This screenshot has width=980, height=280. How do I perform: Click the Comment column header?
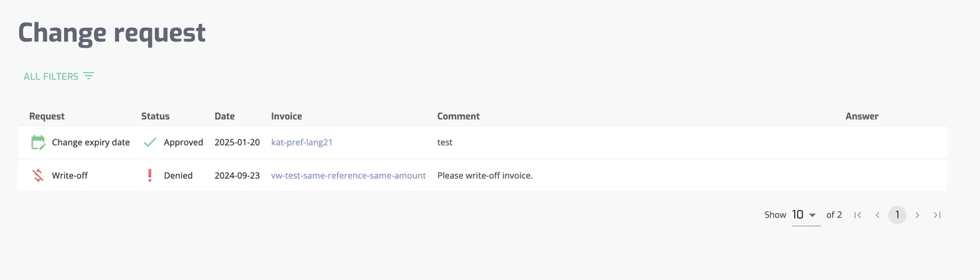(459, 116)
